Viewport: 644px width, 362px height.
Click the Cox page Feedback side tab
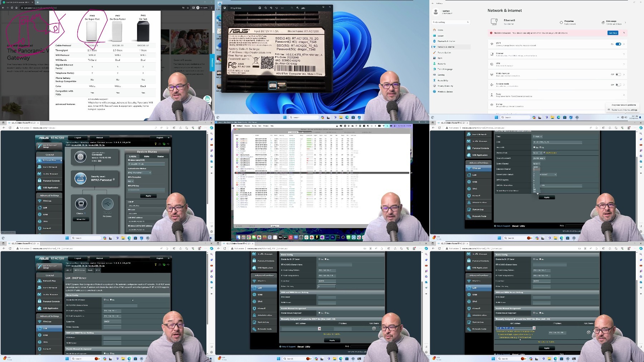pyautogui.click(x=212, y=62)
